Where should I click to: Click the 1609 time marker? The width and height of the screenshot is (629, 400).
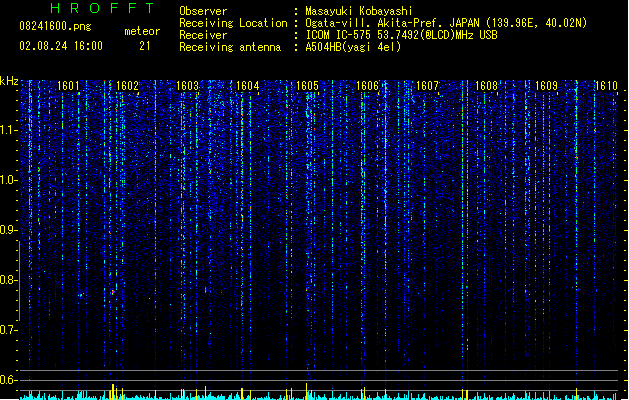click(x=546, y=86)
